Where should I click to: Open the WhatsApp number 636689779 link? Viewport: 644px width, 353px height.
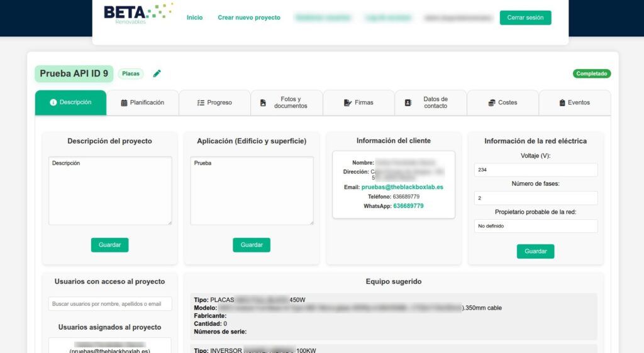pyautogui.click(x=408, y=206)
